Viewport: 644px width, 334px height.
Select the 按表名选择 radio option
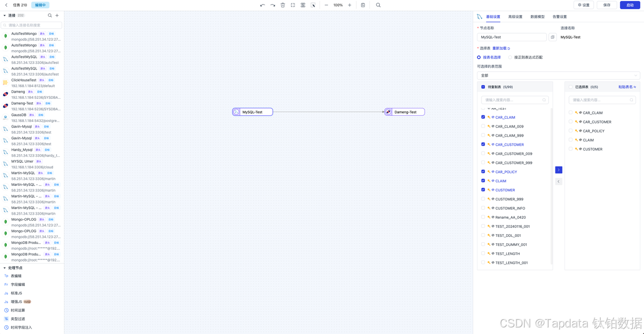click(x=489, y=57)
